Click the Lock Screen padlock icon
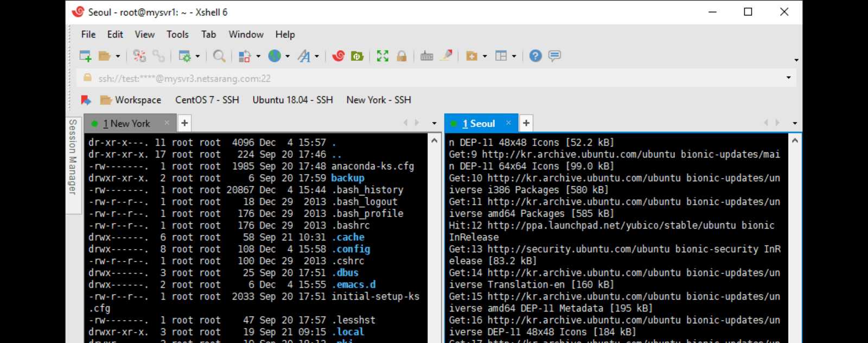Screen dimensions: 868x343 click(x=401, y=56)
